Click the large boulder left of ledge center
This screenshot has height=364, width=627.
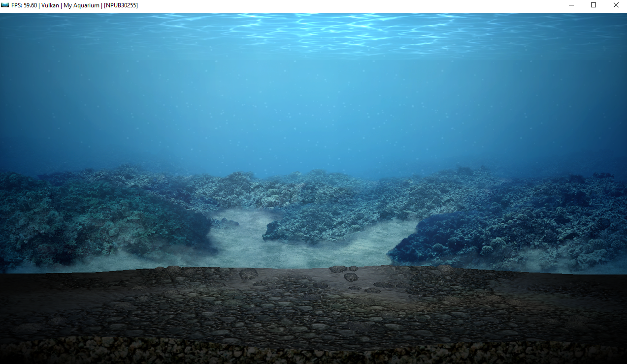[x=248, y=273]
